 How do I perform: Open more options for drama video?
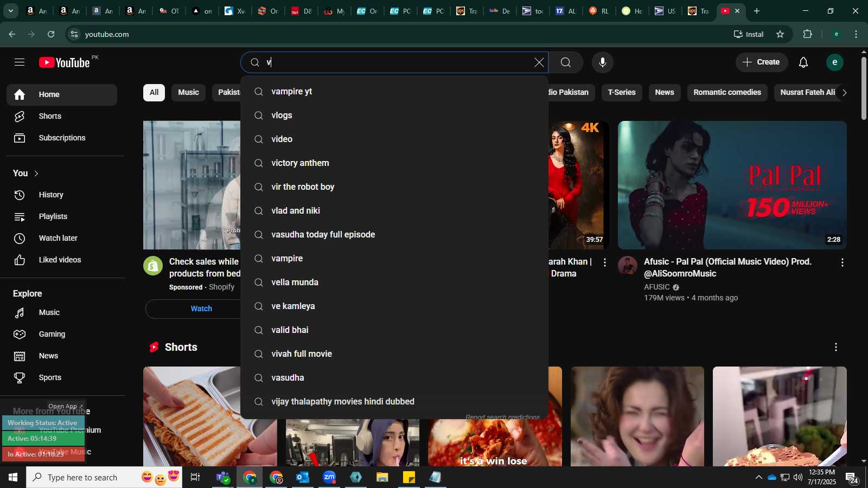pos(604,262)
